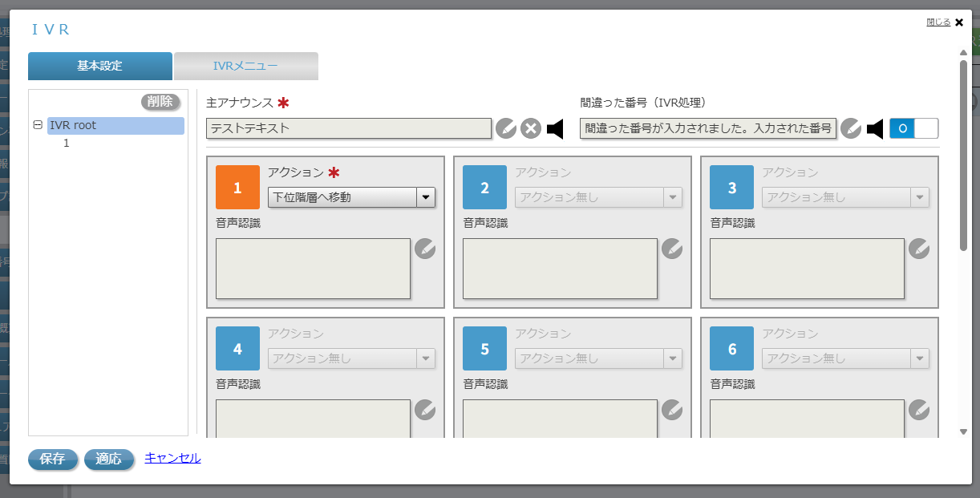Edit voice recognition for action 1
Screen dimensions: 980x498
(426, 249)
